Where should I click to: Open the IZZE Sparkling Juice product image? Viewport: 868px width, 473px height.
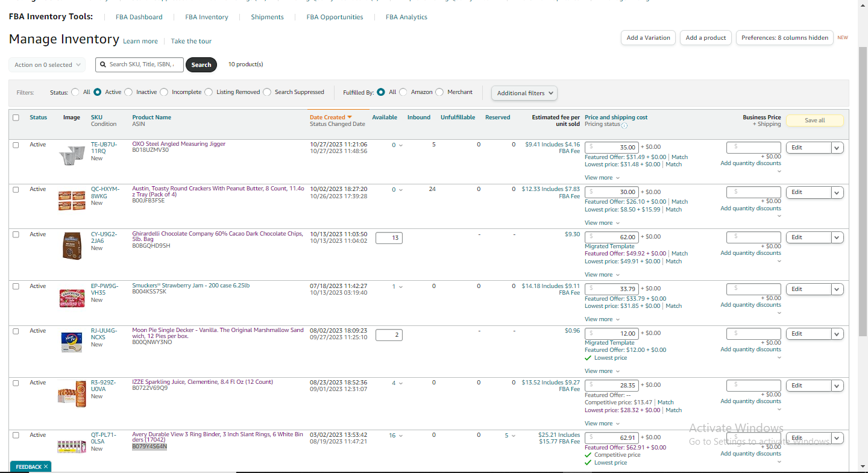(72, 393)
